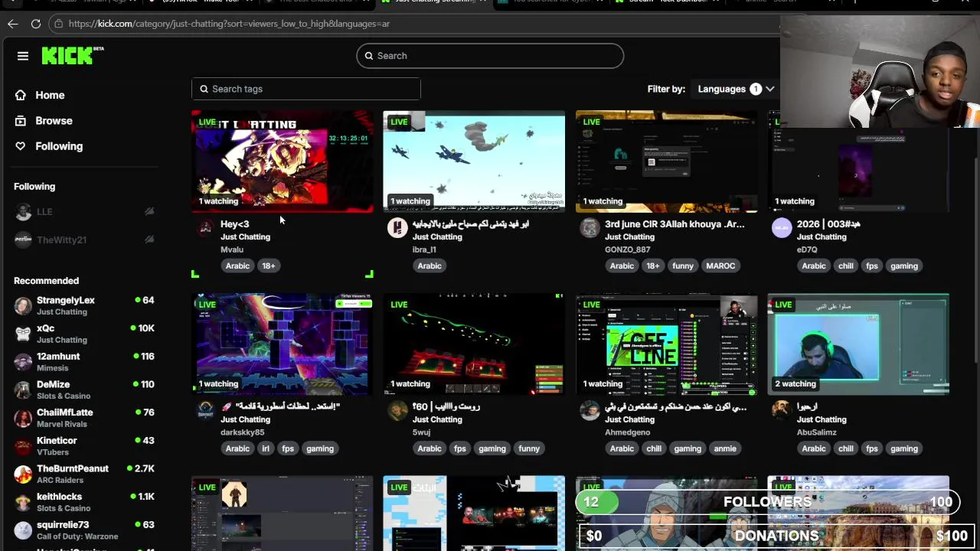Open squirrelie73 in Recommended list
The width and height of the screenshot is (980, 551).
tap(84, 530)
